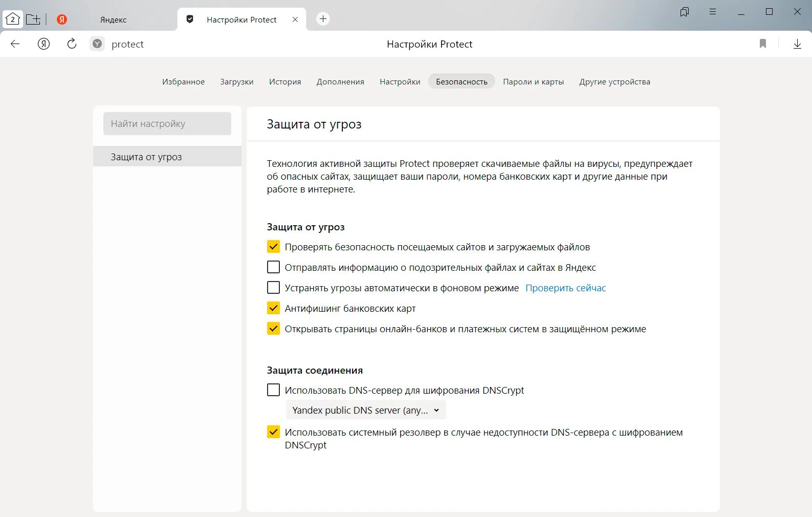Screen dimensions: 812x517
Task: Close the Настройки Protect tab
Action: pyautogui.click(x=295, y=19)
